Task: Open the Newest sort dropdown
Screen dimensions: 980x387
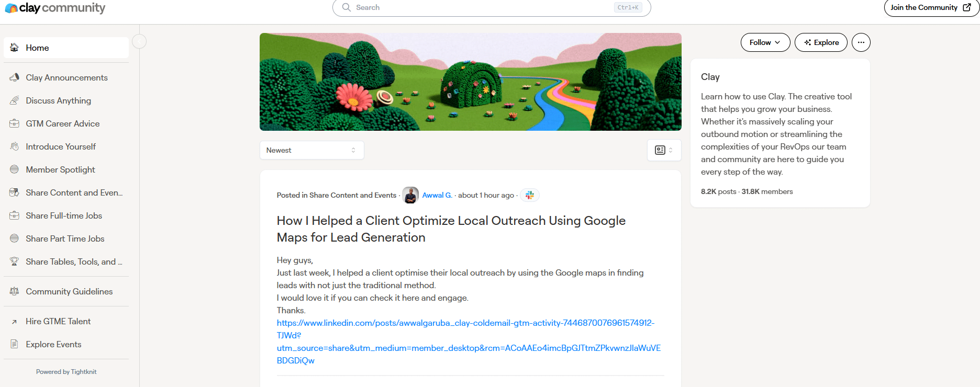Action: coord(311,150)
